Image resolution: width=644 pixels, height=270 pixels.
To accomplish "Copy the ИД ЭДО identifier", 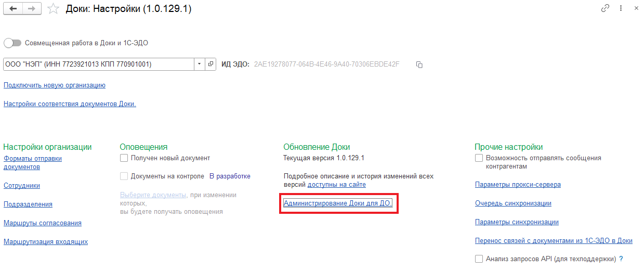I will 419,65.
